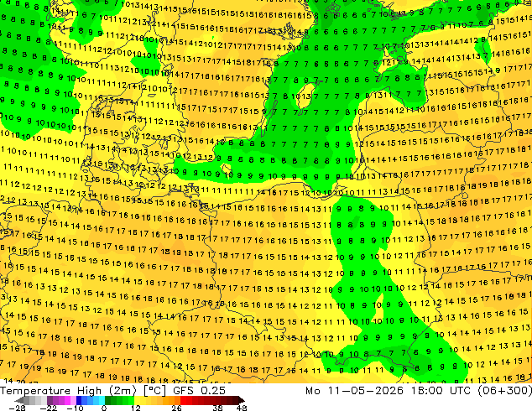Click the '-10' legend tick label
Screen dimensions: 532x411
point(75,408)
